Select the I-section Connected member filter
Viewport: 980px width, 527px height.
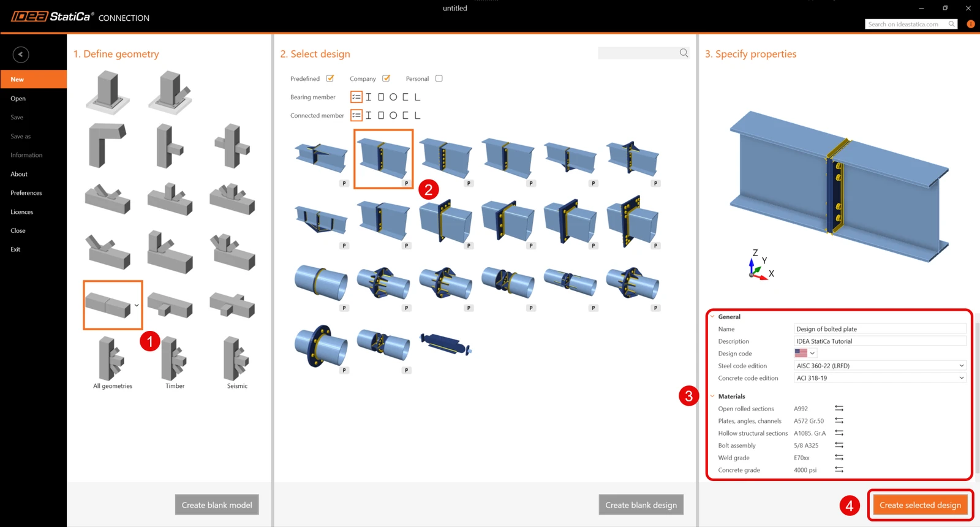pos(369,115)
